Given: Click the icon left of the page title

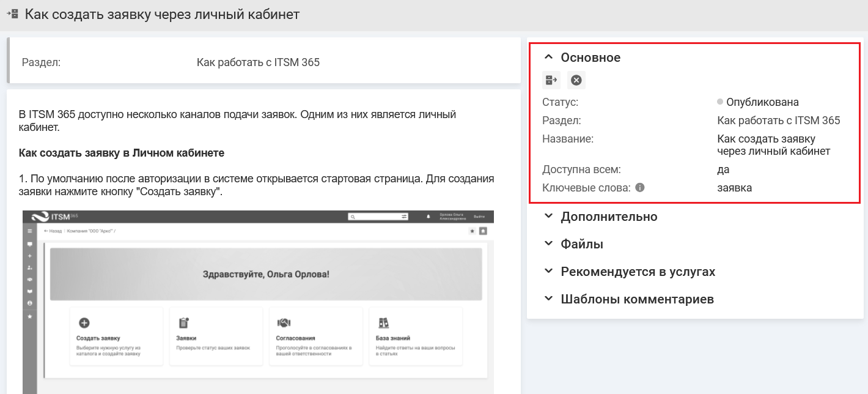Looking at the screenshot, I should coord(12,14).
